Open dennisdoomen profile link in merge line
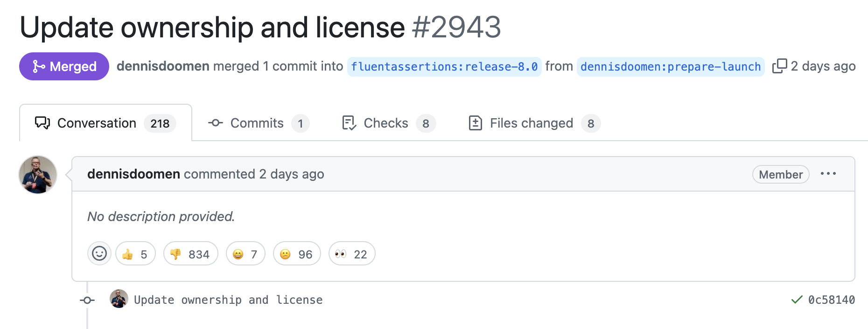 coord(163,66)
